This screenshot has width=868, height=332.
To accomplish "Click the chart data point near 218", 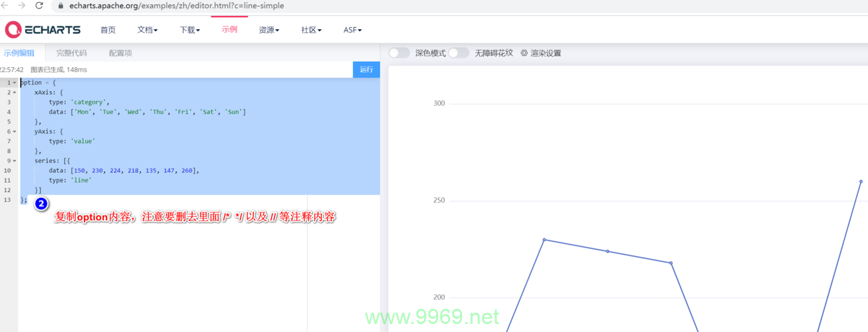I will coord(671,263).
